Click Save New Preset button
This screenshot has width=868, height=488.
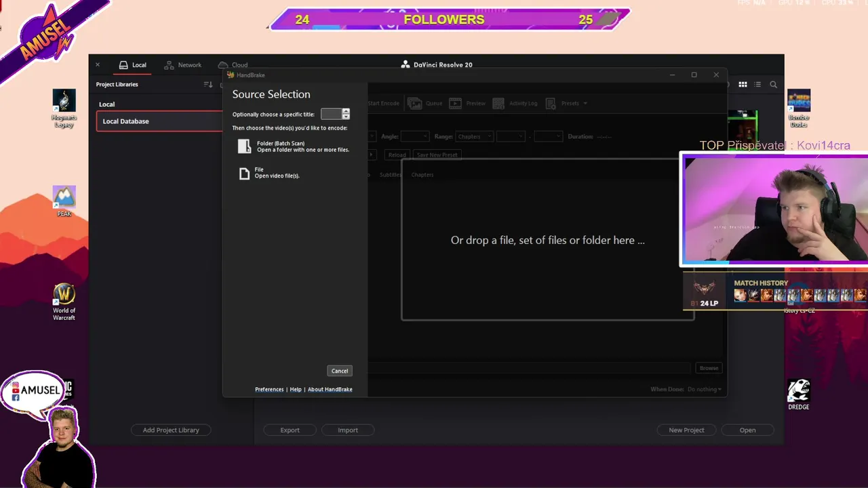(437, 155)
